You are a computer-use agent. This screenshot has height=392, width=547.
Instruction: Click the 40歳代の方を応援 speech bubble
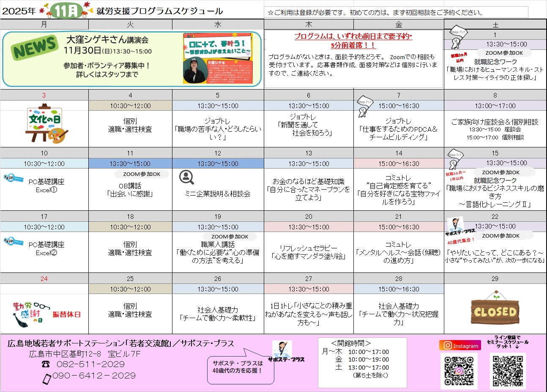[238, 367]
